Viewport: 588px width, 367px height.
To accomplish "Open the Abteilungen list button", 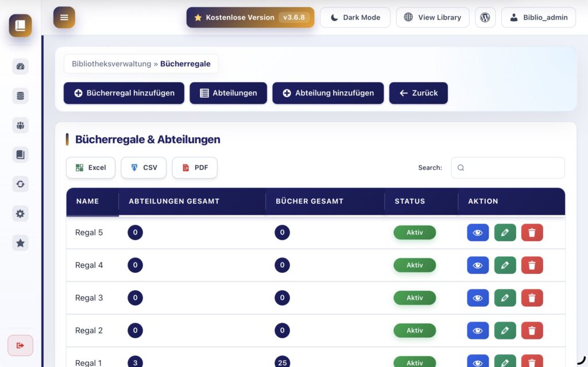I will click(x=229, y=93).
